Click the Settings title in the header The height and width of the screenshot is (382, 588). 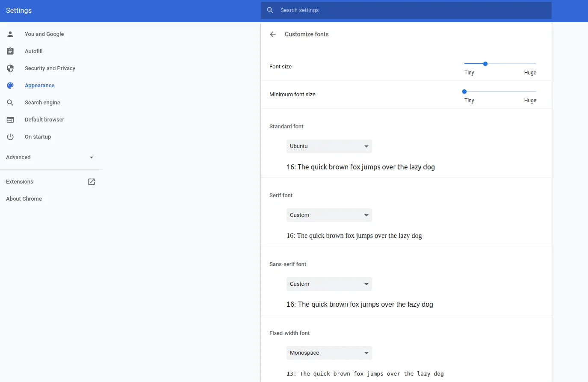tap(19, 11)
